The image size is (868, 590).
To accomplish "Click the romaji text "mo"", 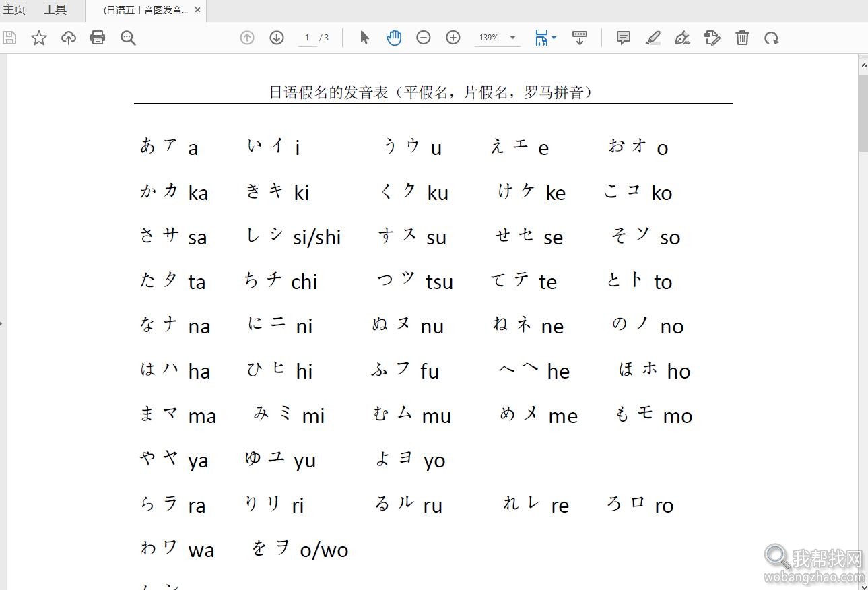I will click(x=677, y=417).
